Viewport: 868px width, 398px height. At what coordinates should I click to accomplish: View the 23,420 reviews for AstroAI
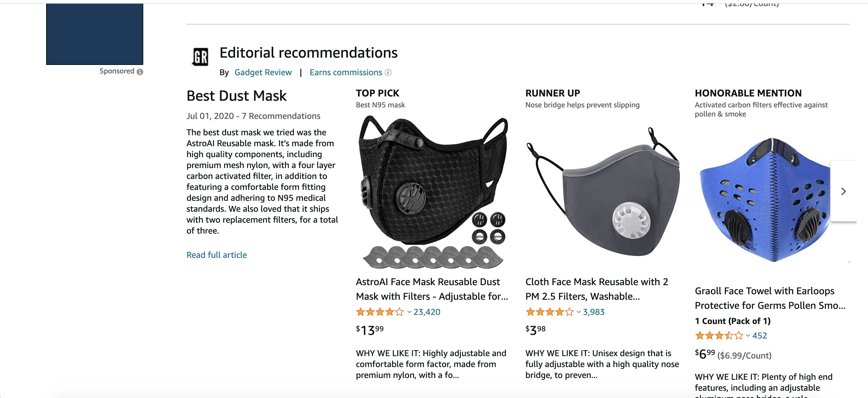tap(427, 312)
